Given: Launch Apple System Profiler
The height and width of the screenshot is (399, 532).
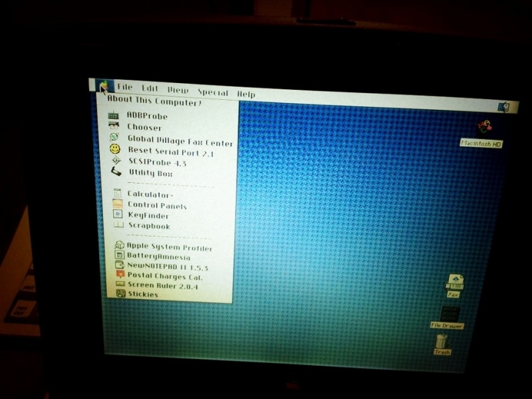Looking at the screenshot, I should click(170, 247).
